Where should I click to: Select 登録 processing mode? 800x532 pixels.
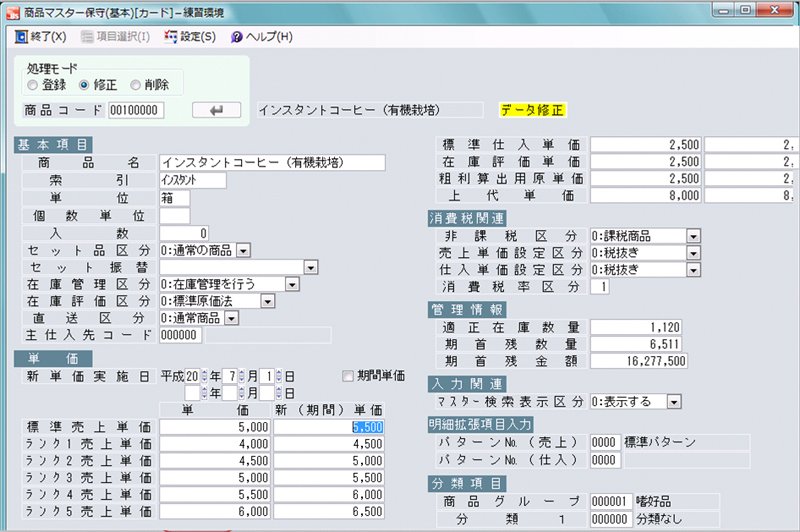(33, 85)
